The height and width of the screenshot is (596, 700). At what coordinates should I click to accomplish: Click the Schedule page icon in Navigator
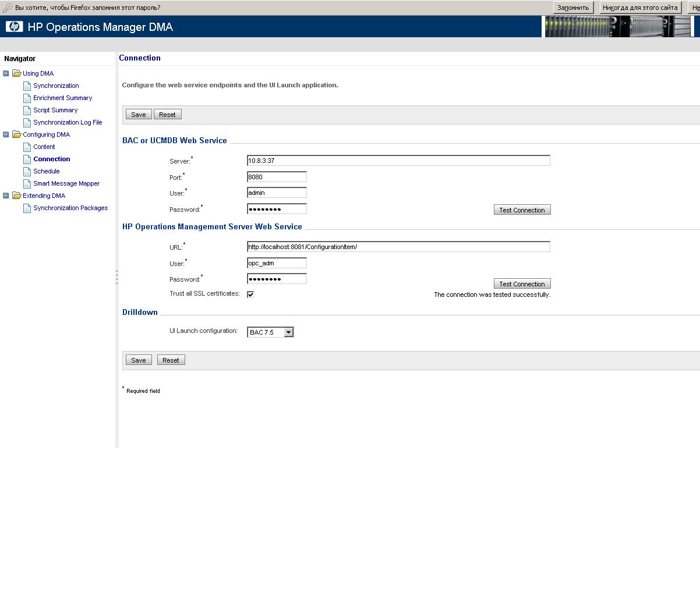tap(27, 171)
